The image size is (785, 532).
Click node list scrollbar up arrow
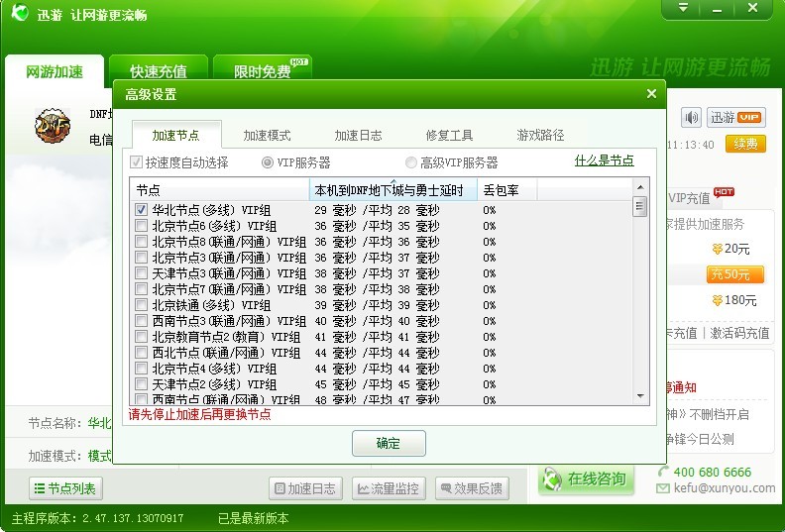tap(640, 186)
